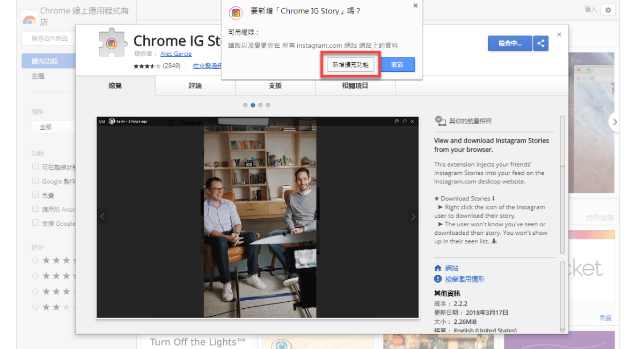Enable the 支援 Google filter checkbox
This screenshot has width=644, height=349.
[x=35, y=223]
